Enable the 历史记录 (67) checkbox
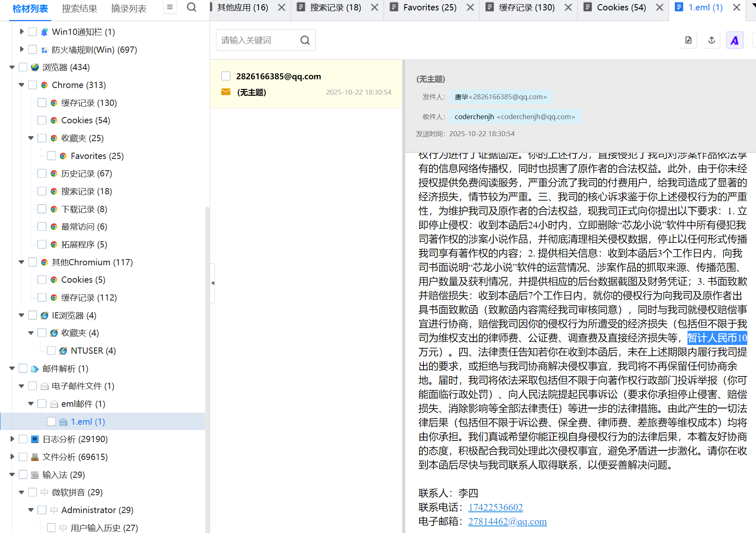The height and width of the screenshot is (533, 756). point(42,174)
